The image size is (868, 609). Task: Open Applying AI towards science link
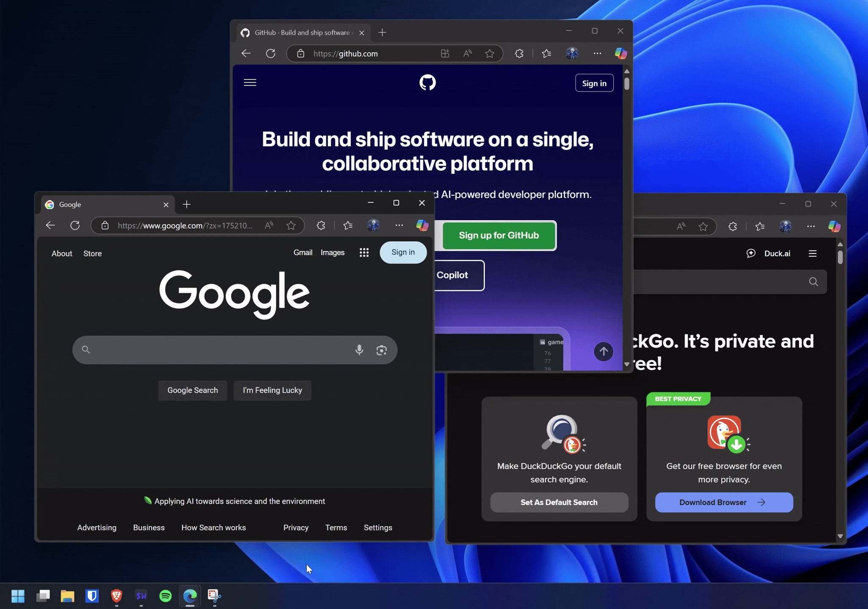(239, 501)
